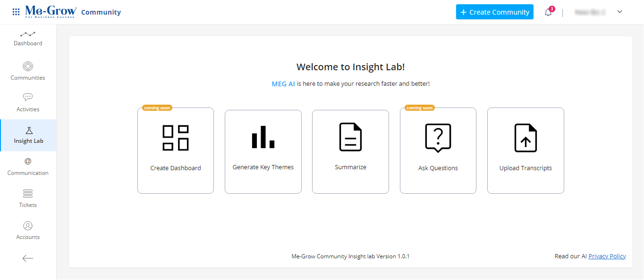Open the Tickets icon in the sidebar
This screenshot has width=644, height=280.
(x=27, y=194)
